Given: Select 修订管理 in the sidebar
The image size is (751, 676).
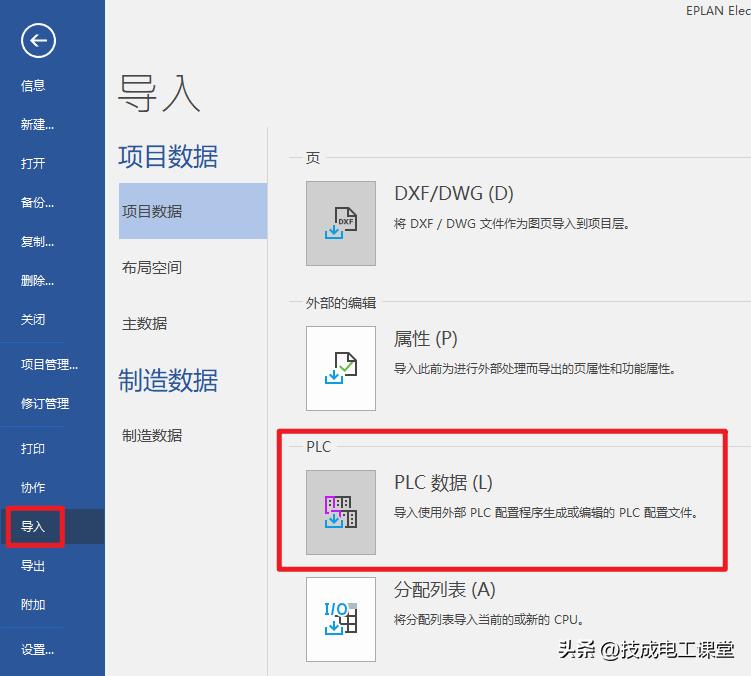Looking at the screenshot, I should pos(45,404).
